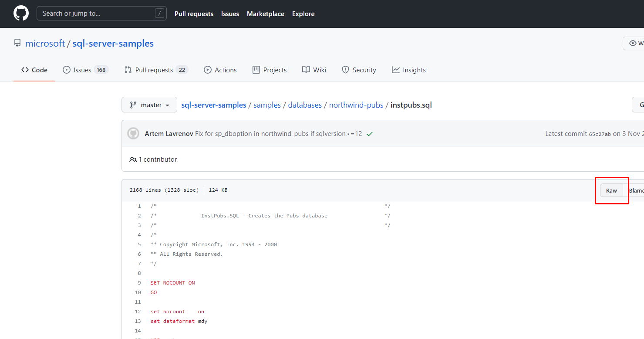Click the instpubs.sql filename in breadcrumb
The width and height of the screenshot is (644, 339).
[411, 105]
